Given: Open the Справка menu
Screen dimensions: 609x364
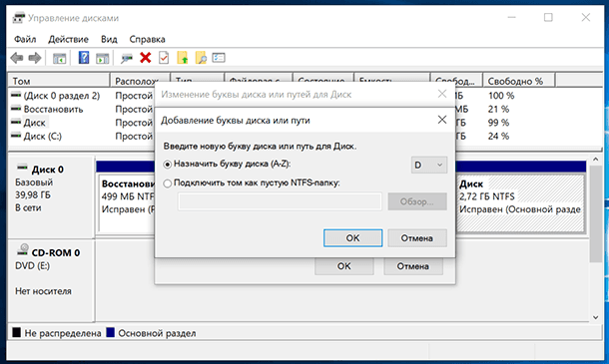Looking at the screenshot, I should pyautogui.click(x=147, y=39).
